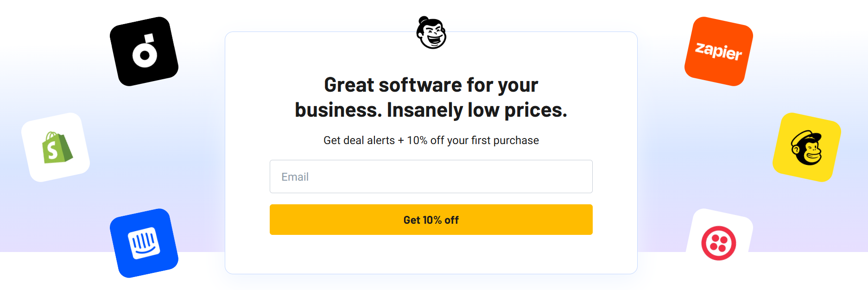
Task: Submit the form using the yellow button
Action: coord(431,220)
